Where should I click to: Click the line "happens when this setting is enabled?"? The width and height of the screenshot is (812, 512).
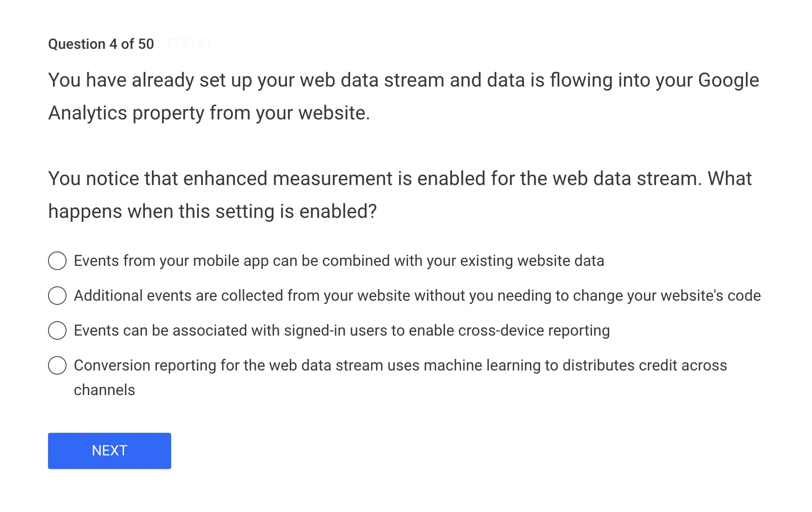tap(212, 211)
